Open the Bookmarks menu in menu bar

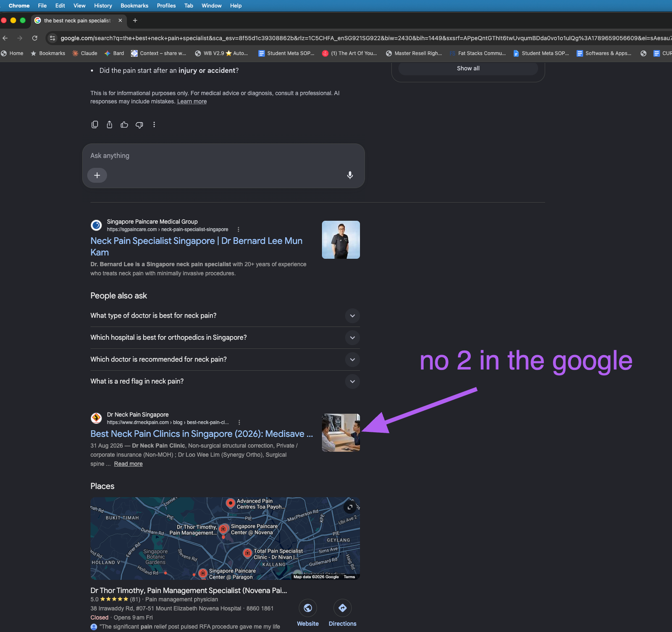tap(134, 5)
